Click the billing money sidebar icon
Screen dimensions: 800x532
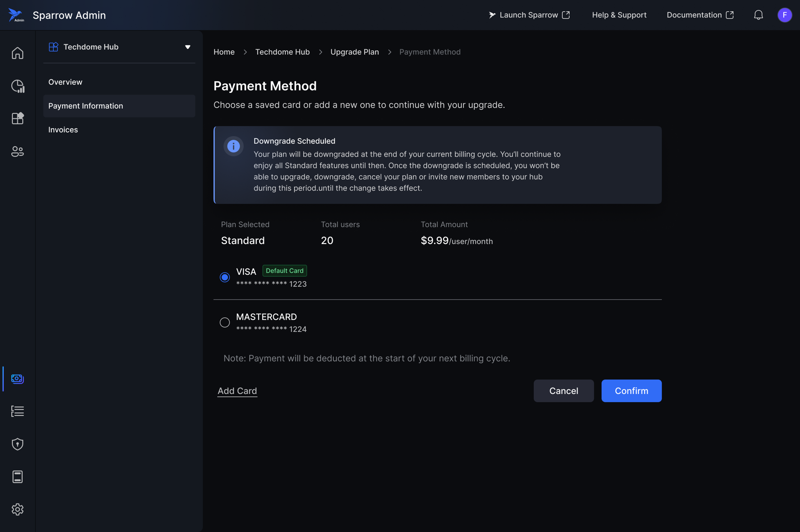(x=17, y=378)
